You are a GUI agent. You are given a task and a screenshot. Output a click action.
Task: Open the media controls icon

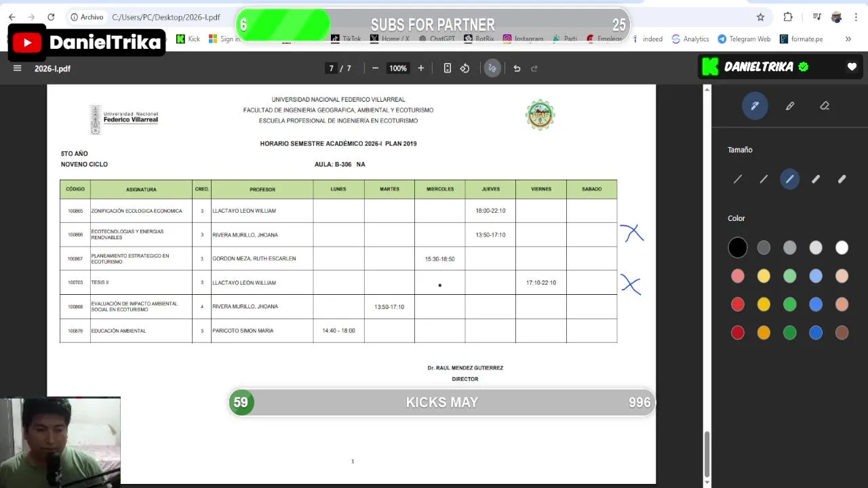pyautogui.click(x=816, y=17)
